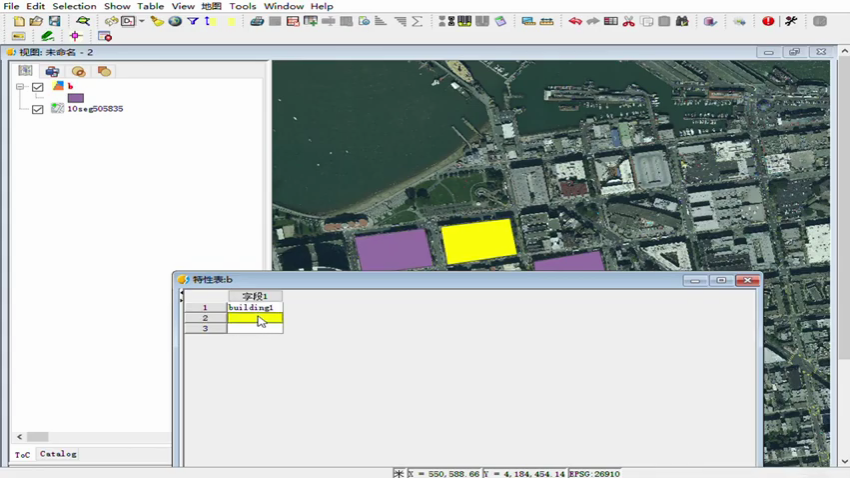This screenshot has width=850, height=478.
Task: Click the 字段1 column header
Action: click(x=255, y=296)
